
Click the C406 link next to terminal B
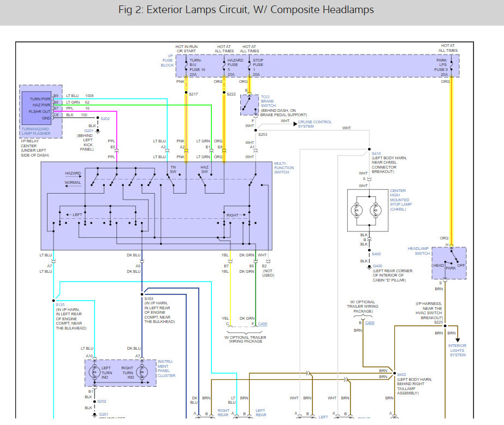[x=370, y=323]
